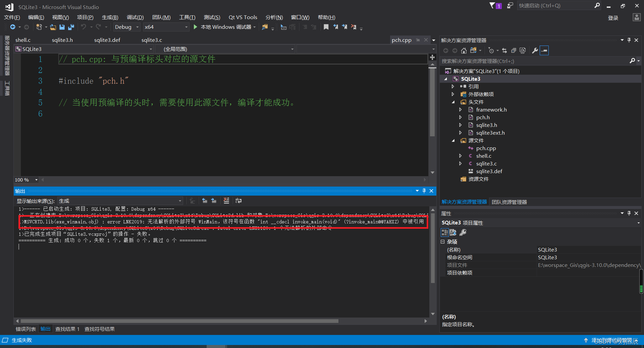Image resolution: width=644 pixels, height=348 pixels.
Task: Clear all output with the Clear All icon
Action: (x=226, y=201)
